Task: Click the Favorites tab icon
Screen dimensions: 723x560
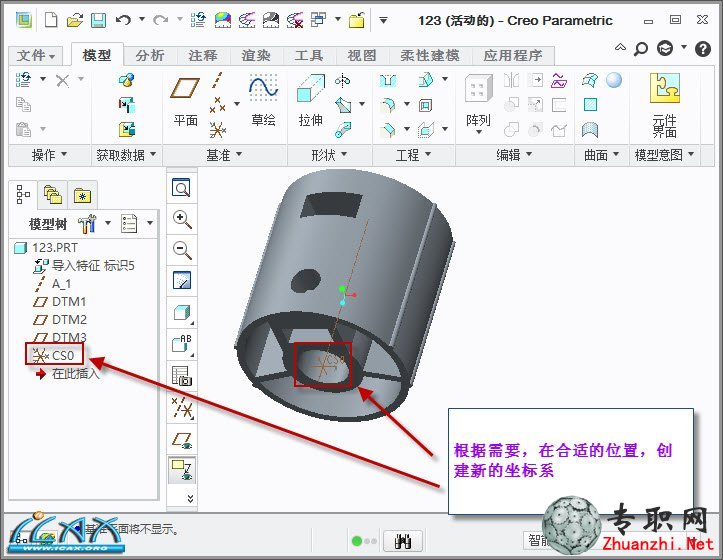Action: pyautogui.click(x=83, y=196)
